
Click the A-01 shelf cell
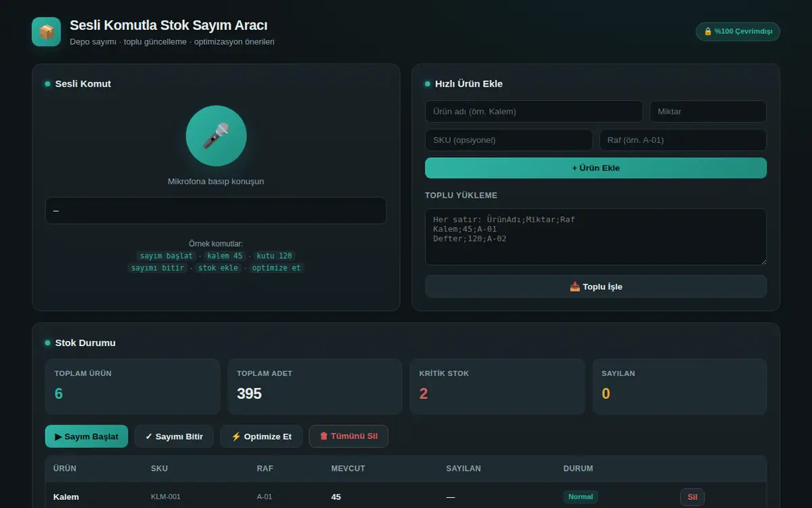265,497
